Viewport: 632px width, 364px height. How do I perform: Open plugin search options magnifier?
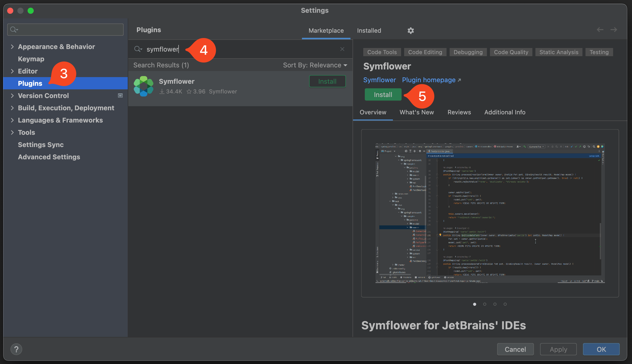138,49
